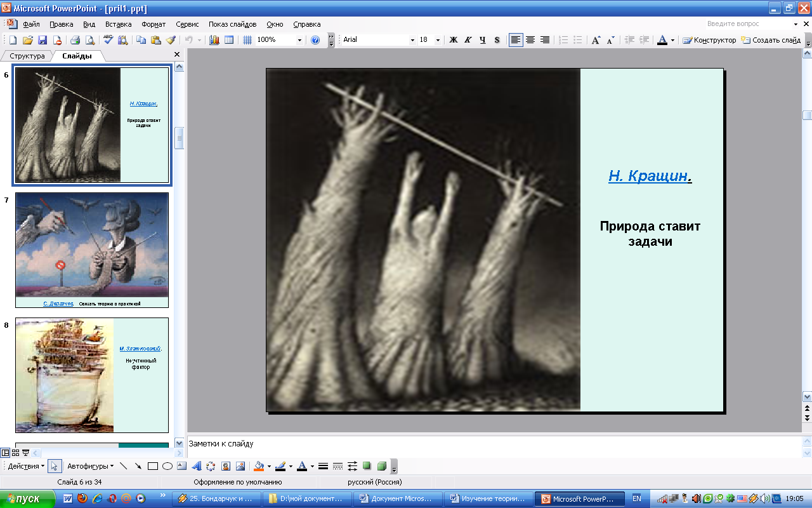Insert picture from file icon
The width and height of the screenshot is (812, 508).
coord(240,466)
